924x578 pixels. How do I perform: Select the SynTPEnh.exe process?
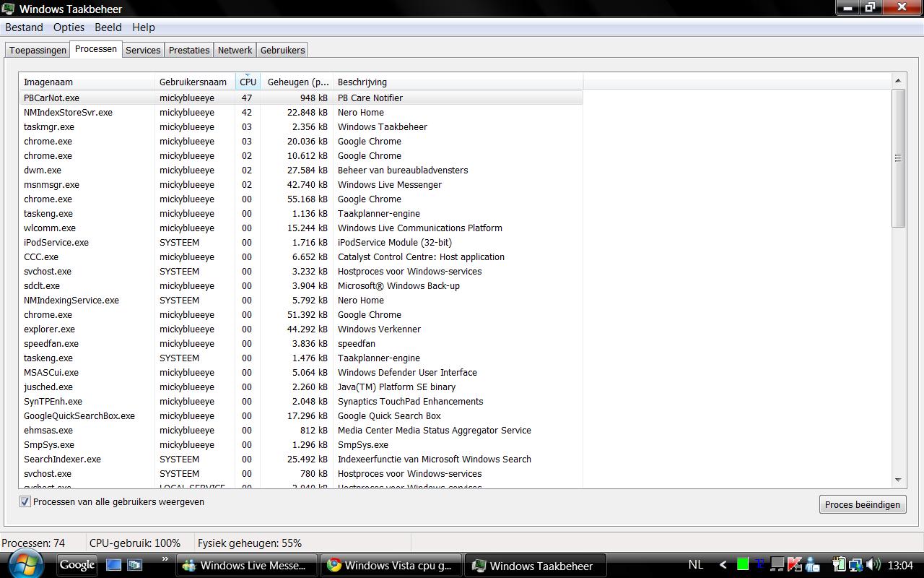[x=301, y=401]
